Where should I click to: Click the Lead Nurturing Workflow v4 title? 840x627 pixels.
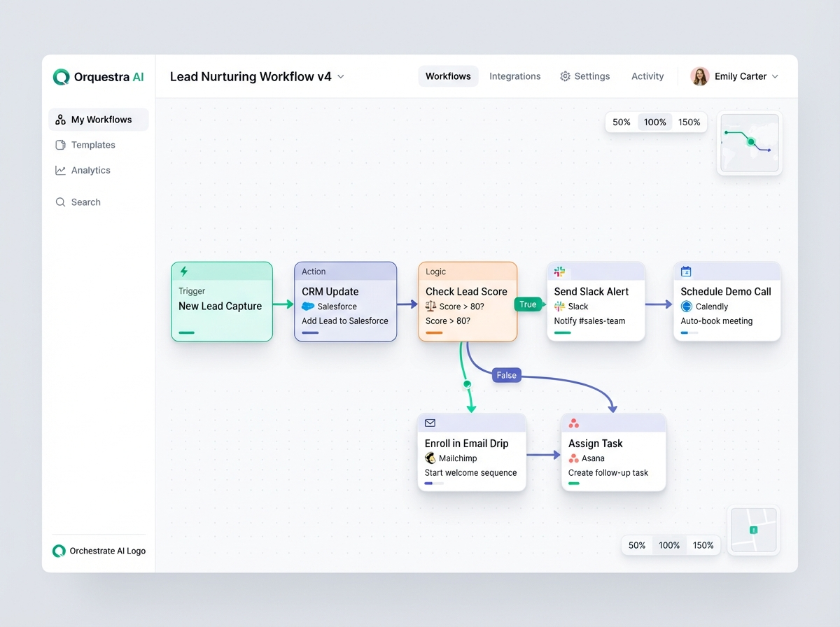point(251,76)
